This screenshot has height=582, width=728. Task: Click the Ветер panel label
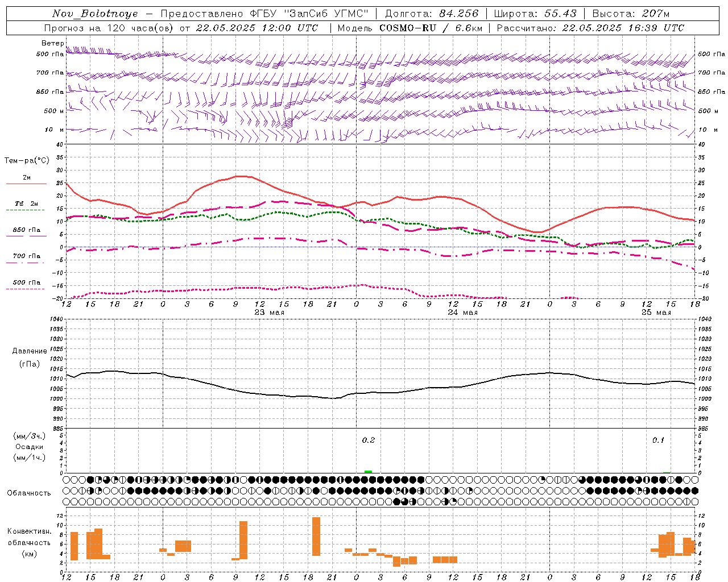(52, 43)
